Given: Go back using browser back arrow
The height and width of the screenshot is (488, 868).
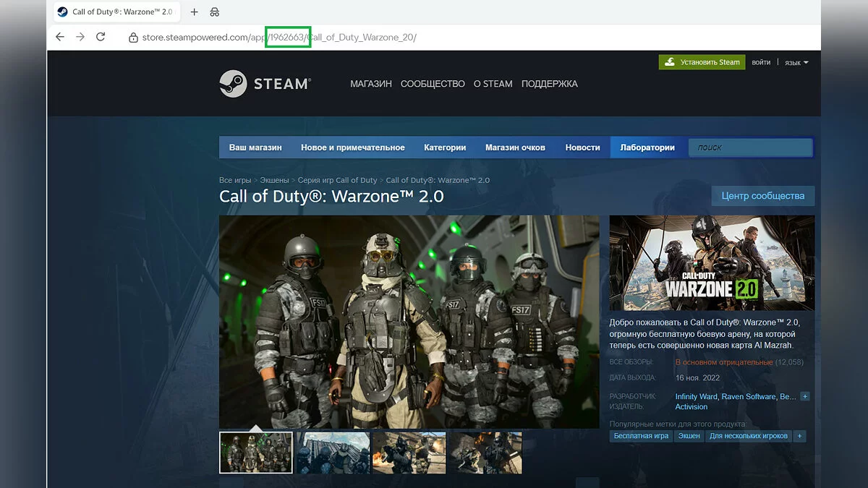Looking at the screenshot, I should [60, 37].
